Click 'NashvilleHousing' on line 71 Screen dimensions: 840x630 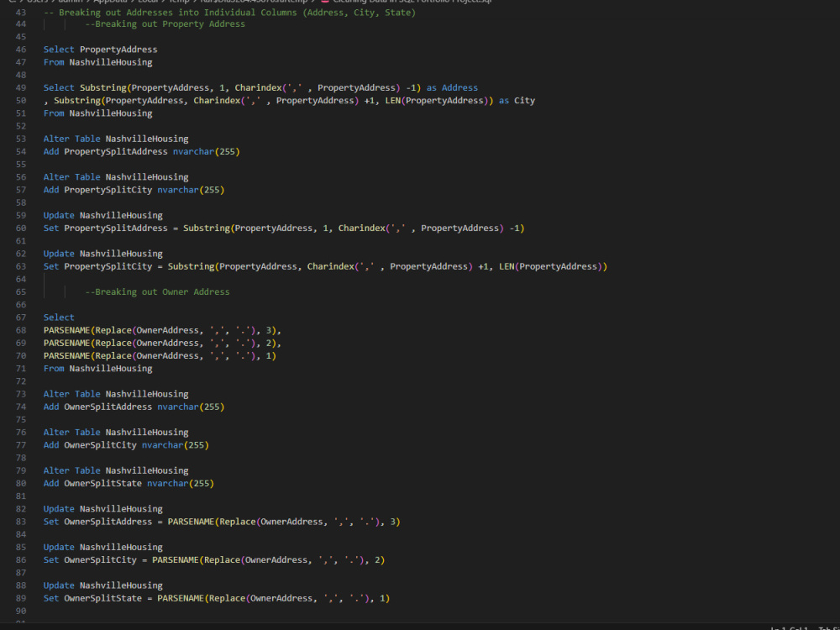[x=111, y=369]
